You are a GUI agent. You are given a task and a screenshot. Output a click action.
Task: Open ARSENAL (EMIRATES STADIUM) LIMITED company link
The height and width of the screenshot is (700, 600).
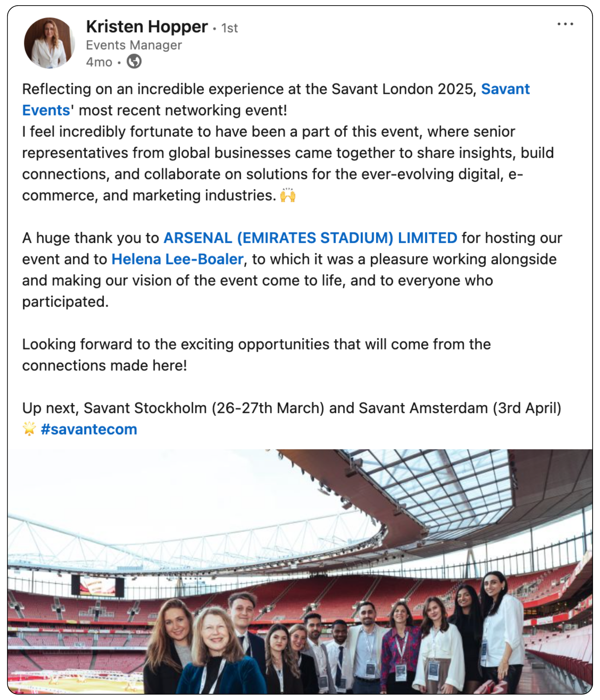(310, 238)
